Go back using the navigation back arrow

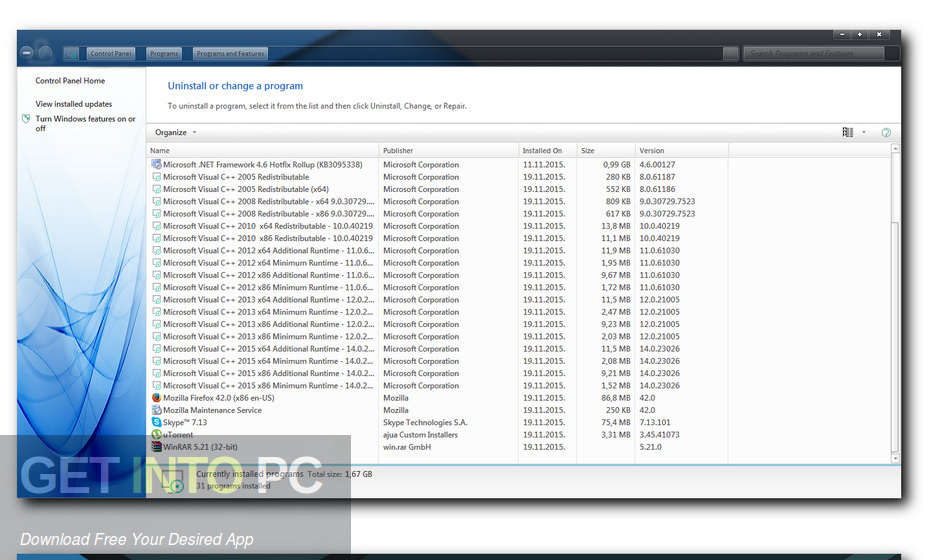point(27,53)
